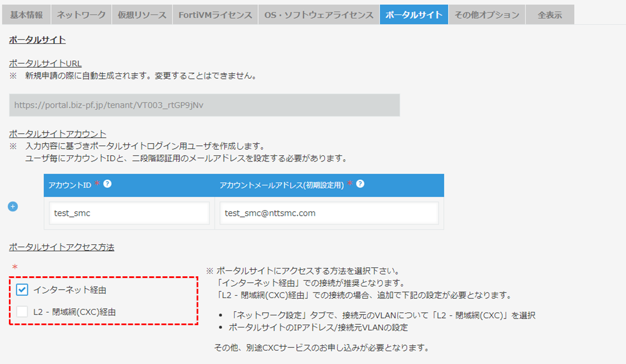626x364 pixels.
Task: Click the ポータルサイトアクセス方法 label
Action: [x=62, y=247]
